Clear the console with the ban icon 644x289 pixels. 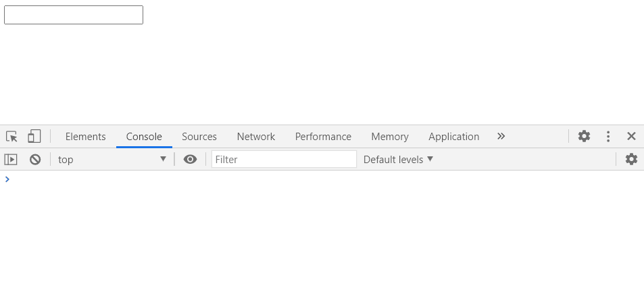point(35,160)
